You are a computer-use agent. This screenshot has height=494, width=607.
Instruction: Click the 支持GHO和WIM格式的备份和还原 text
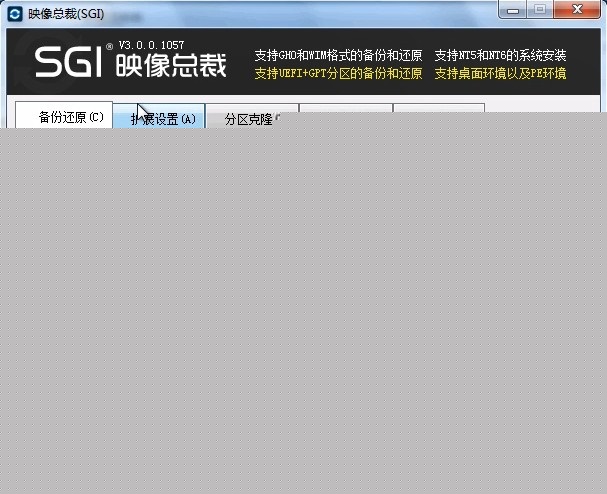[338, 55]
